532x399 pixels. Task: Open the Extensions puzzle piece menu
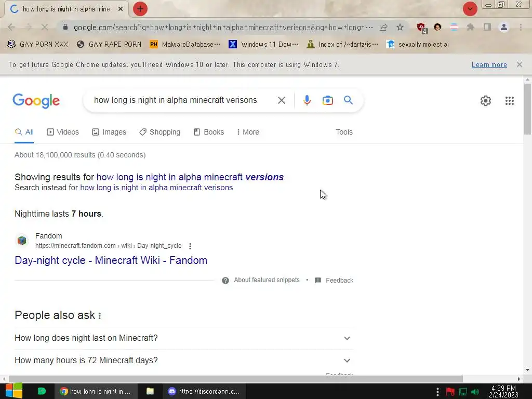click(x=470, y=27)
